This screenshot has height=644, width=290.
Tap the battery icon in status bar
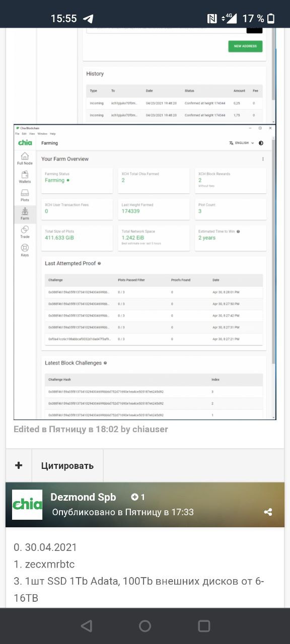(x=271, y=19)
